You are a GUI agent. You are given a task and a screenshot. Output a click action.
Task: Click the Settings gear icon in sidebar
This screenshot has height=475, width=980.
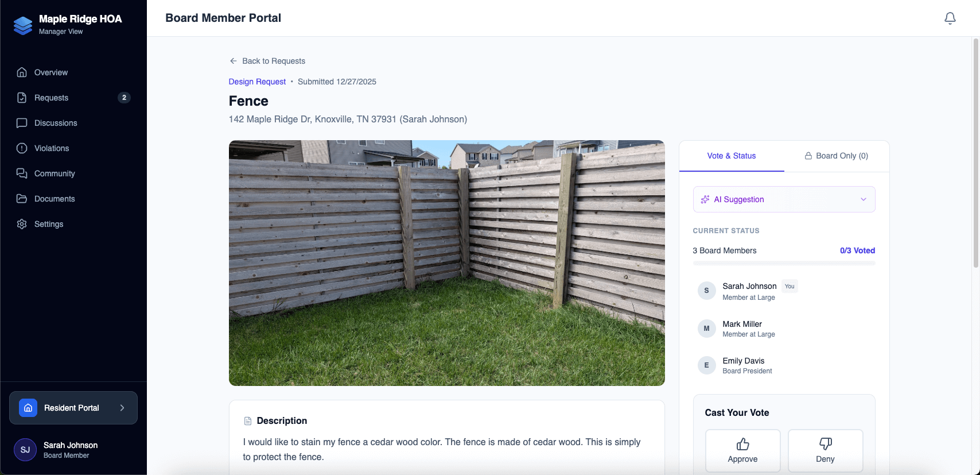[22, 224]
